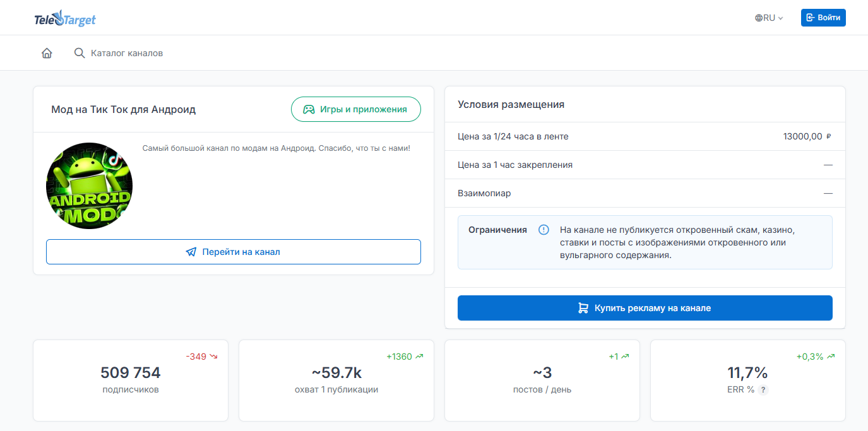
Task: Click the ERR % question mark icon
Action: [763, 390]
